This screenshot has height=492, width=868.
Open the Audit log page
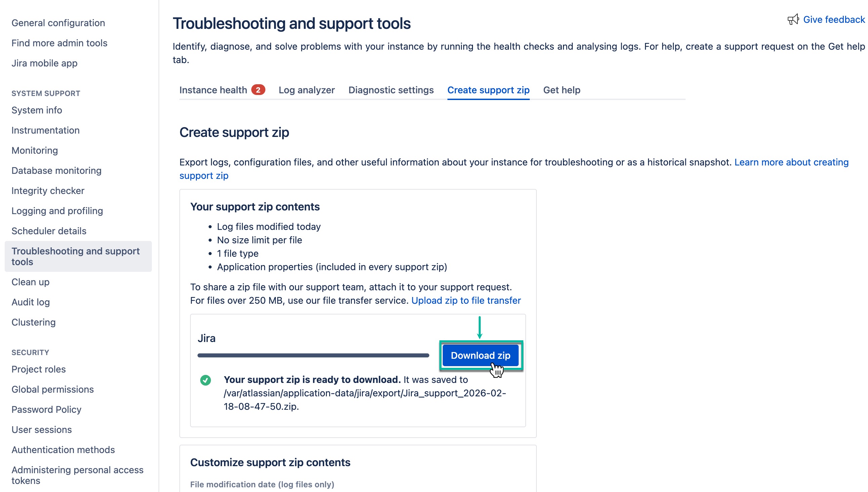pos(31,302)
